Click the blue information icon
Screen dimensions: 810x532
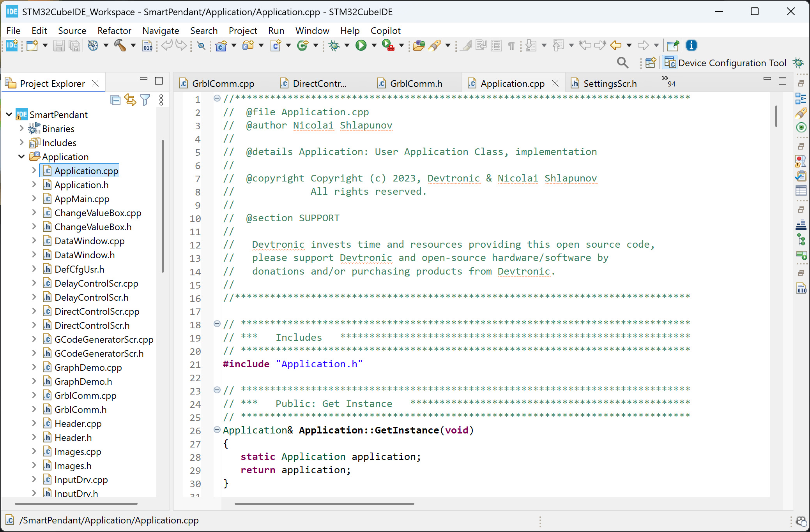692,46
